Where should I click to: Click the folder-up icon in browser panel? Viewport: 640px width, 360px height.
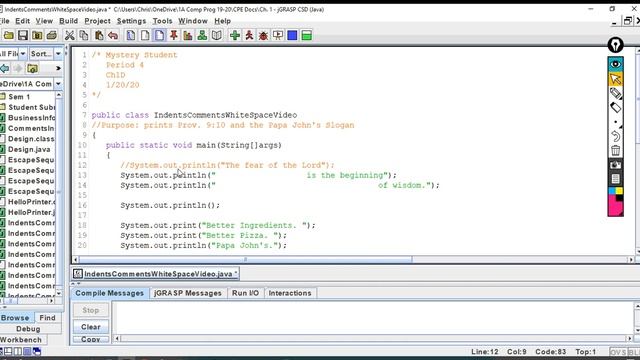32,68
